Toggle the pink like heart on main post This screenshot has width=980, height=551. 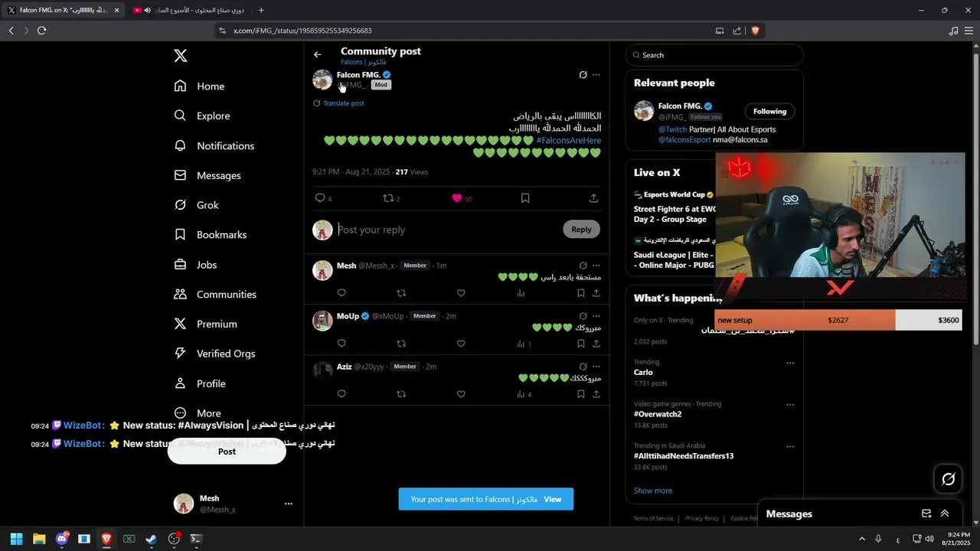pyautogui.click(x=457, y=198)
